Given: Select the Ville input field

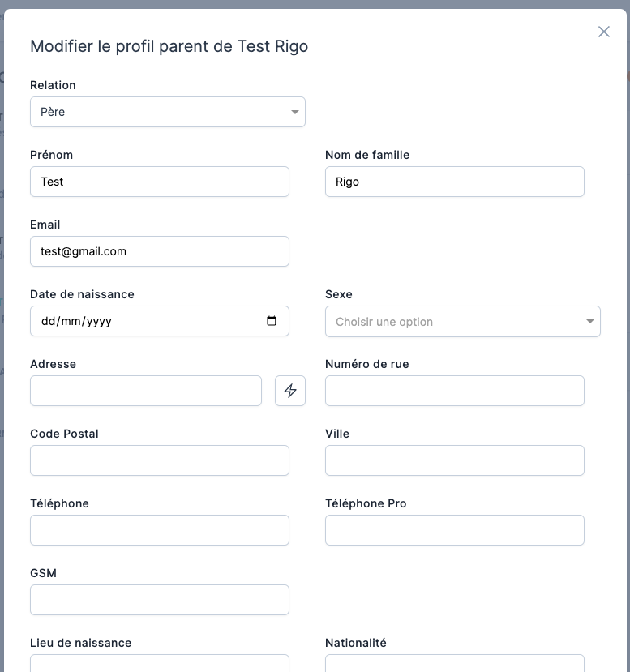Looking at the screenshot, I should 454,460.
